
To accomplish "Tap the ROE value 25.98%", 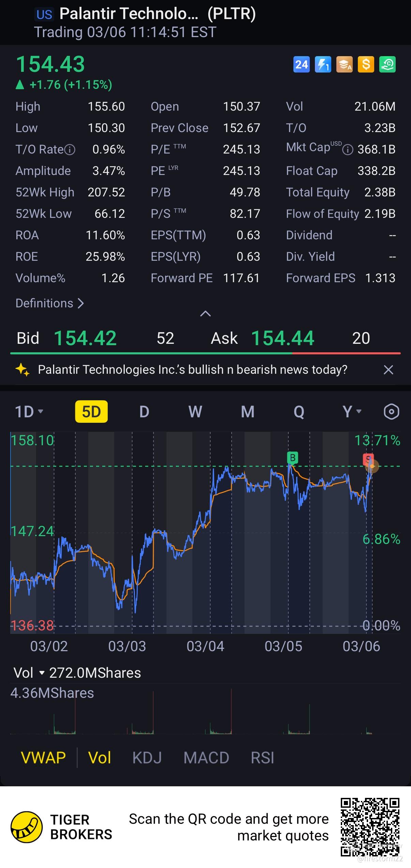I will click(x=105, y=257).
